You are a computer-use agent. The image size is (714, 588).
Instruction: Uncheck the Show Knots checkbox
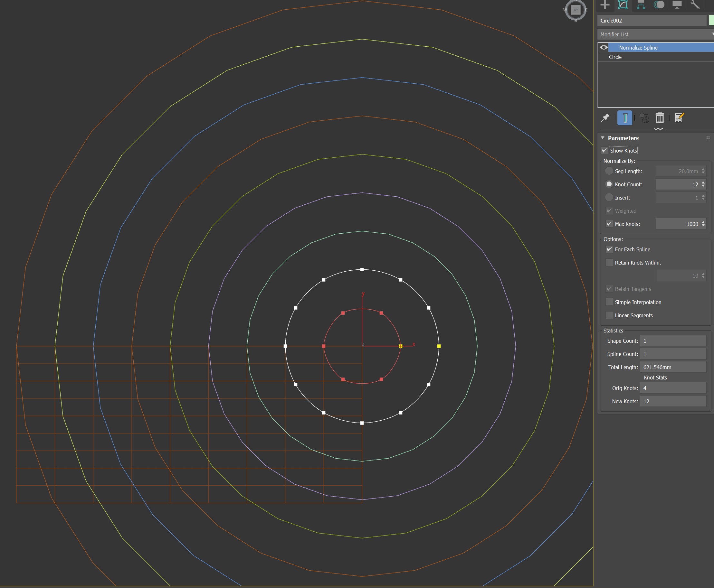tap(605, 150)
